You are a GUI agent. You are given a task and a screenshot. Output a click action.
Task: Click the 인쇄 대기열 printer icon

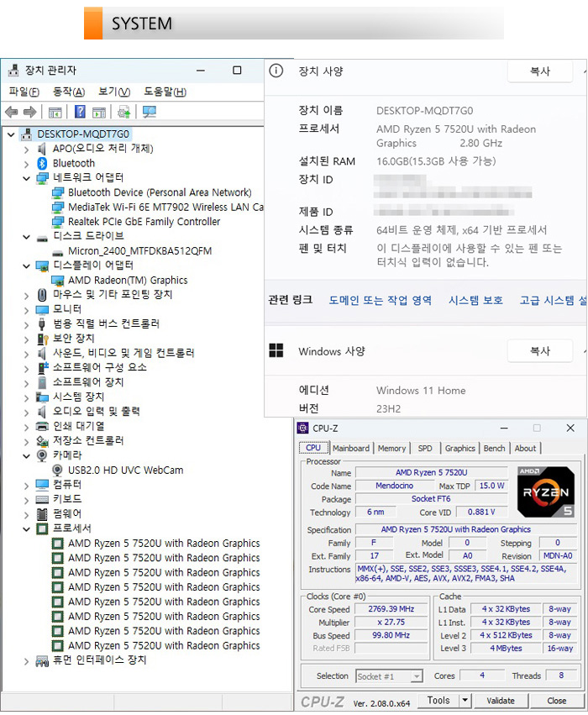[x=42, y=426]
